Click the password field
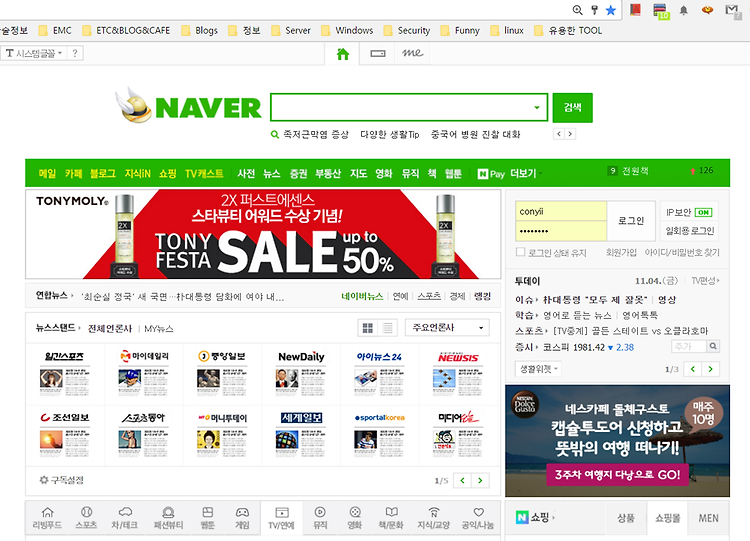Screen dimensions: 750x541 coord(561,231)
